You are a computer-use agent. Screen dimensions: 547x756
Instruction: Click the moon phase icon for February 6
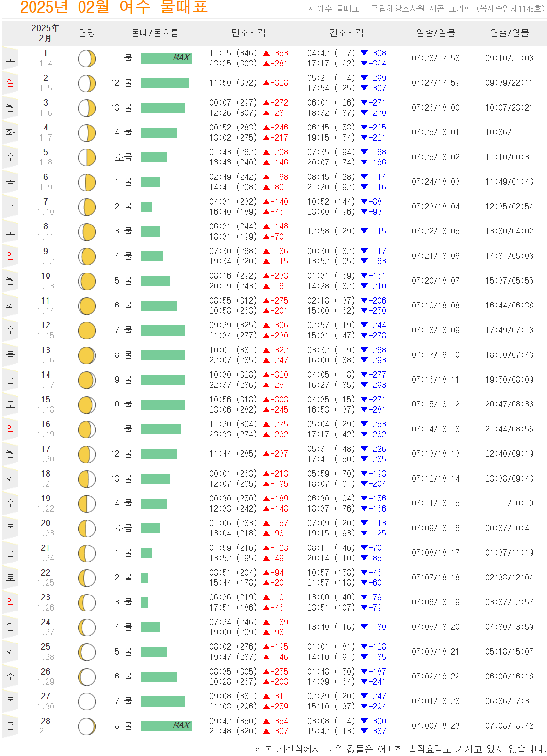[87, 182]
